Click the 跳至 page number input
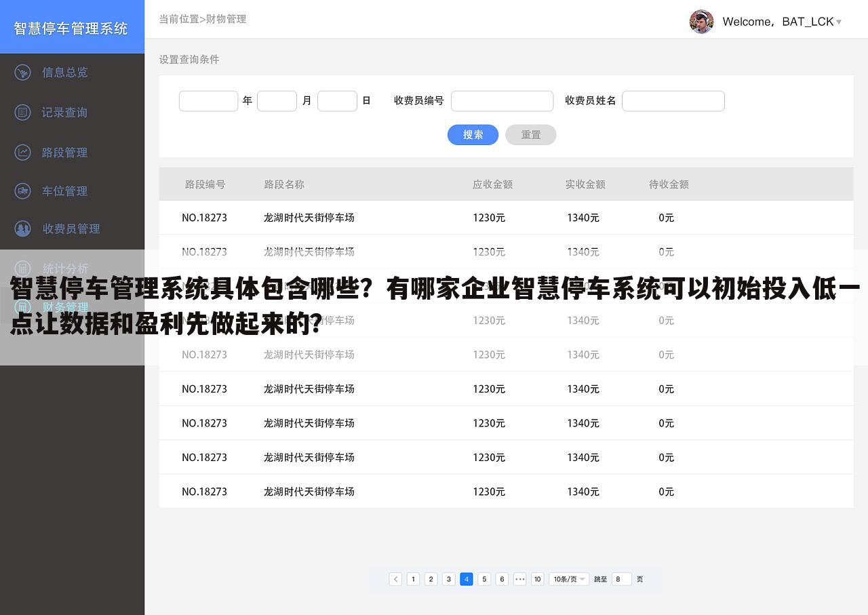Screen dimensions: 868x615 pyautogui.click(x=622, y=579)
